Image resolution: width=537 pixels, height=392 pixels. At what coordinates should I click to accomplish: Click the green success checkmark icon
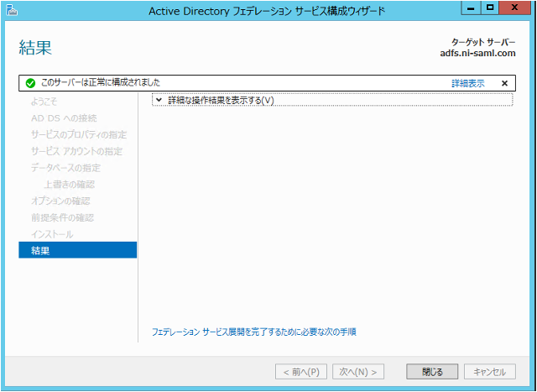(30, 83)
